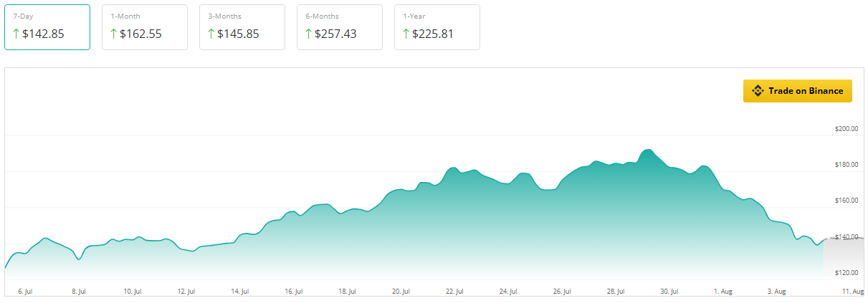Show the 6-Months forecast tab
Viewport: 868px width, 303px height.
(340, 27)
